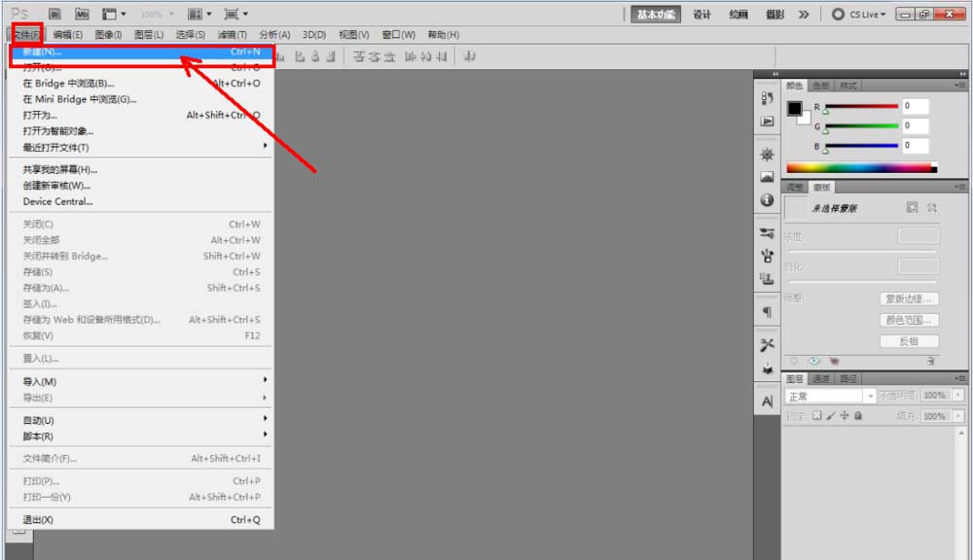The height and width of the screenshot is (560, 973).
Task: Open the Brush panel cup icon
Action: (767, 256)
